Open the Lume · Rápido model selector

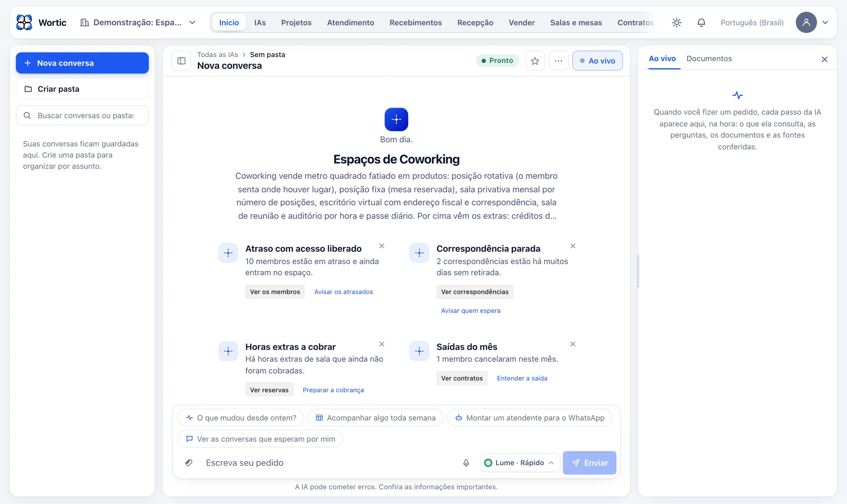click(x=520, y=462)
